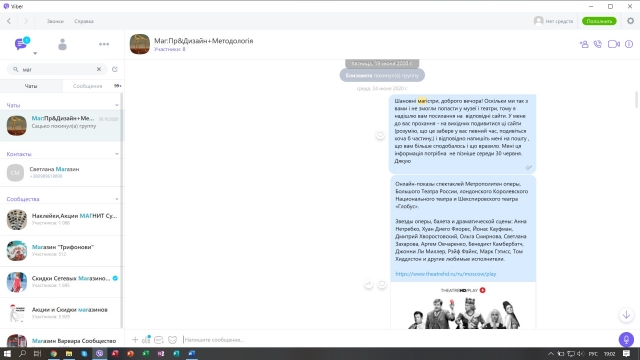640x360 pixels.
Task: Open chat info panel icon
Action: coord(629,44)
